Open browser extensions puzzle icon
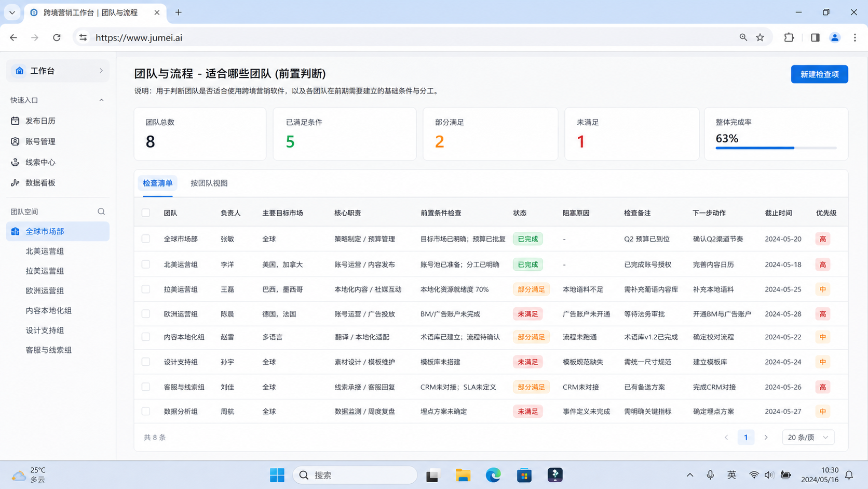This screenshot has width=868, height=489. click(789, 37)
